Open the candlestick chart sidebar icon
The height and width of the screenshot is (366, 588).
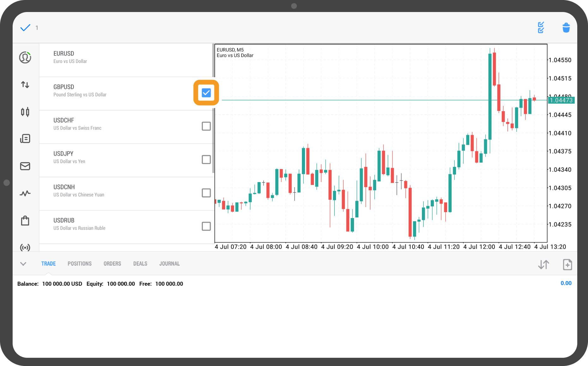[25, 112]
